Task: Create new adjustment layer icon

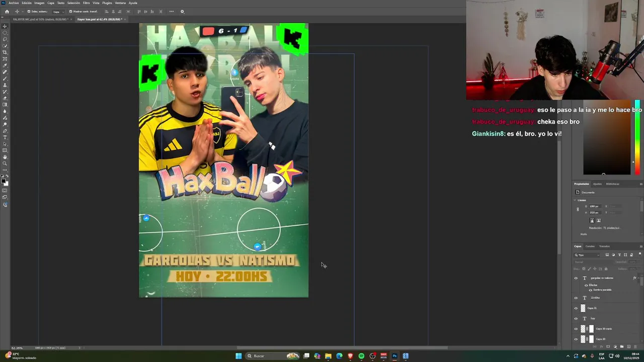Action: [615, 346]
